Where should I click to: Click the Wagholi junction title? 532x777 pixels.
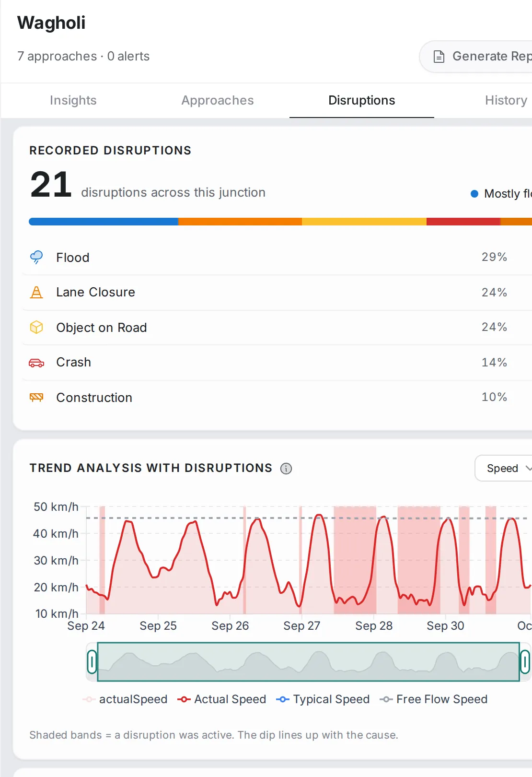[51, 23]
